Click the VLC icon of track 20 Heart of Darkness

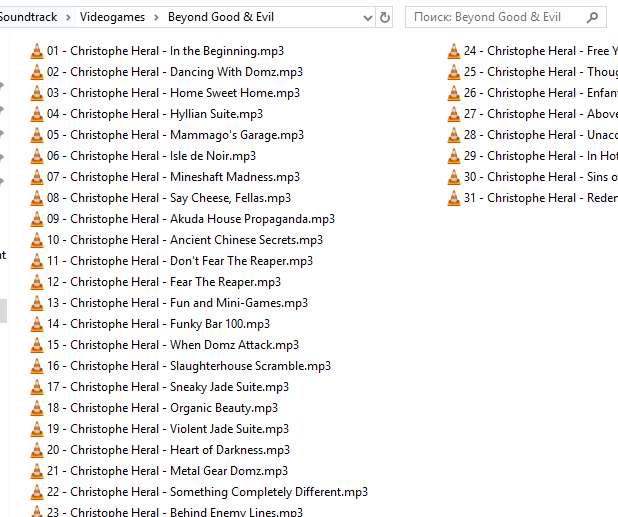[37, 450]
